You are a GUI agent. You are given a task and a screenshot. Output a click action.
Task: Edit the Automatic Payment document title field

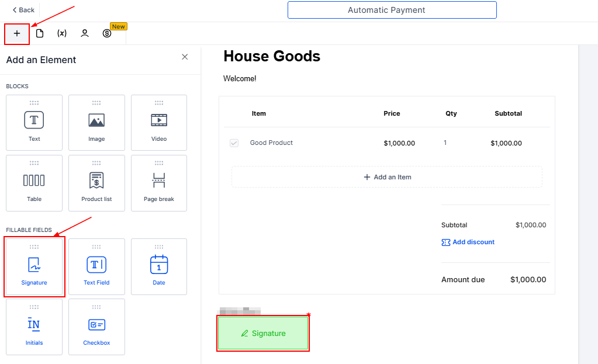click(x=392, y=10)
